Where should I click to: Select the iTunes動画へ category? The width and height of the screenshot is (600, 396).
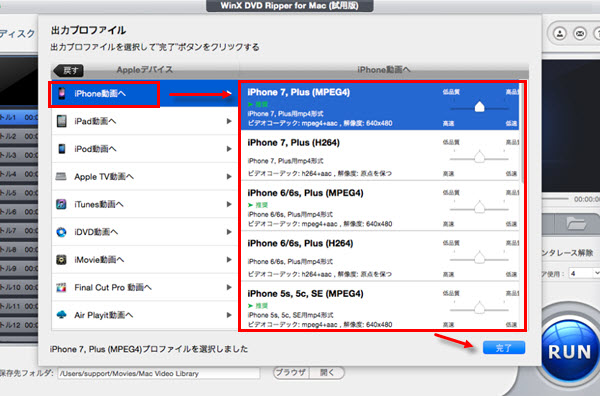click(x=144, y=204)
